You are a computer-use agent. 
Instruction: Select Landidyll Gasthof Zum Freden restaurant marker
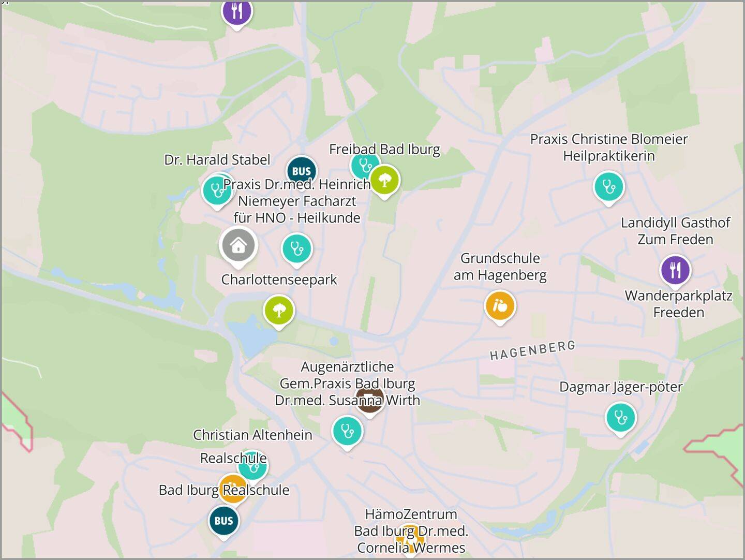coord(675,270)
